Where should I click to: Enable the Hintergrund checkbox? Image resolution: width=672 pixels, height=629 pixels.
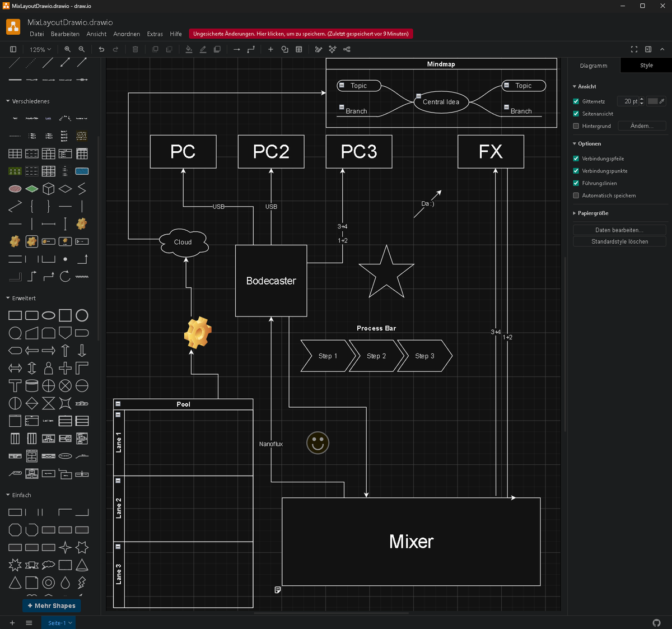[x=576, y=126]
